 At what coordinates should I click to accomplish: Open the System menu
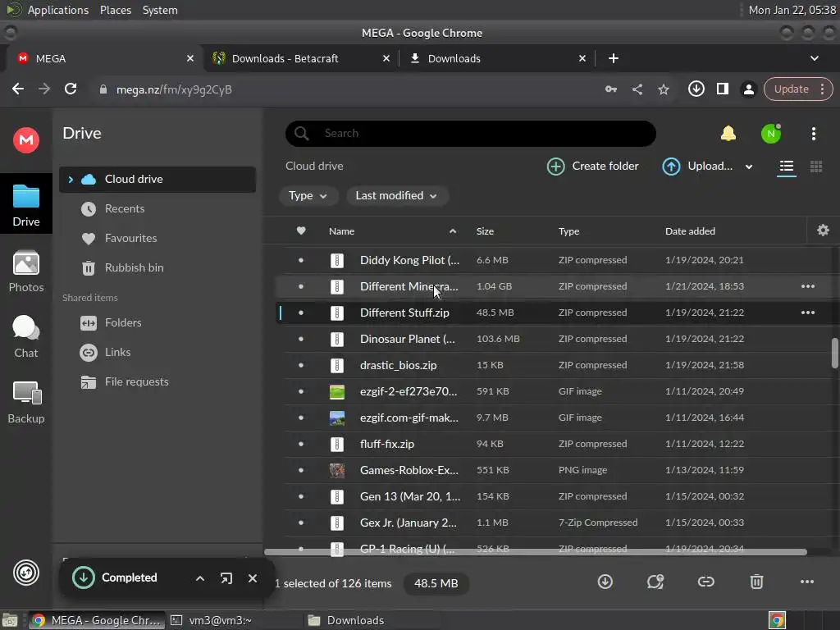coord(160,10)
